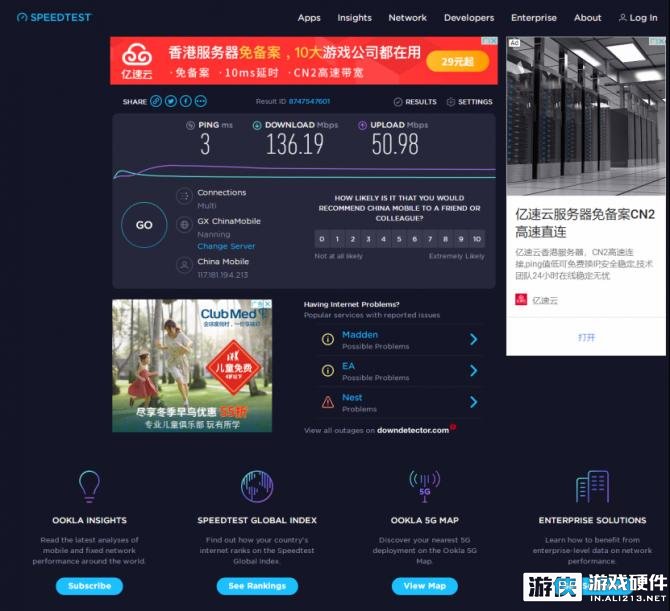The image size is (670, 611).
Task: Click the Global Index globe icon
Action: point(257,486)
